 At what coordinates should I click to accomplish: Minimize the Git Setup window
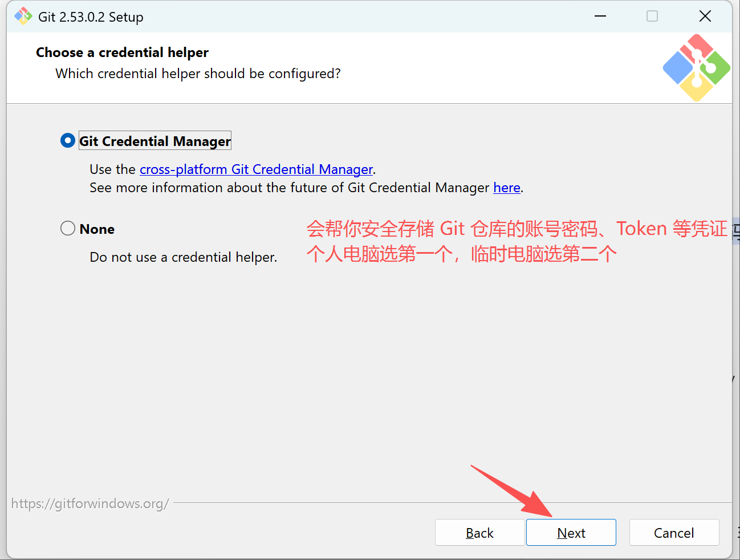(x=600, y=16)
